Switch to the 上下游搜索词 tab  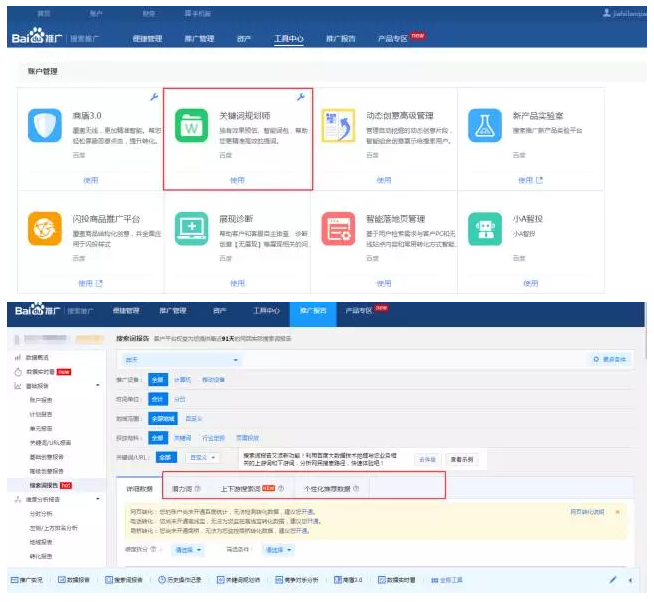(x=240, y=489)
